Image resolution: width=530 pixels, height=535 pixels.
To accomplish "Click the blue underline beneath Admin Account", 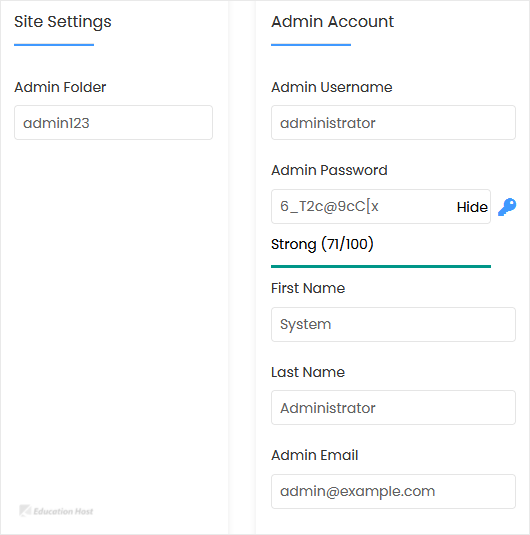I will pyautogui.click(x=311, y=45).
